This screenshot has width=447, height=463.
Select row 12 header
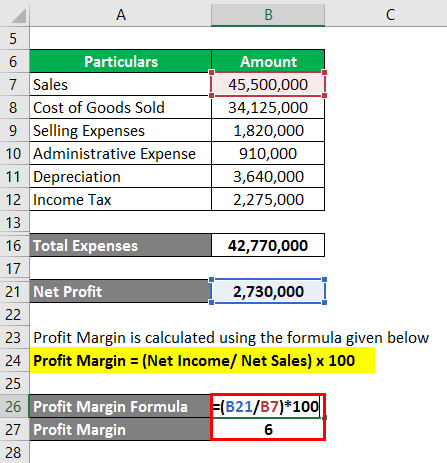tap(14, 199)
